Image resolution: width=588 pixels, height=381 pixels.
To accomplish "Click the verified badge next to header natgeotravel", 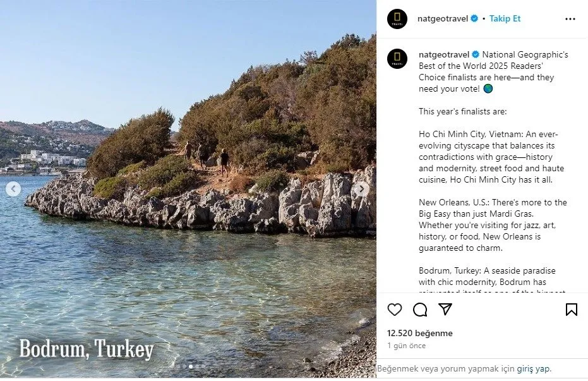I will (474, 18).
